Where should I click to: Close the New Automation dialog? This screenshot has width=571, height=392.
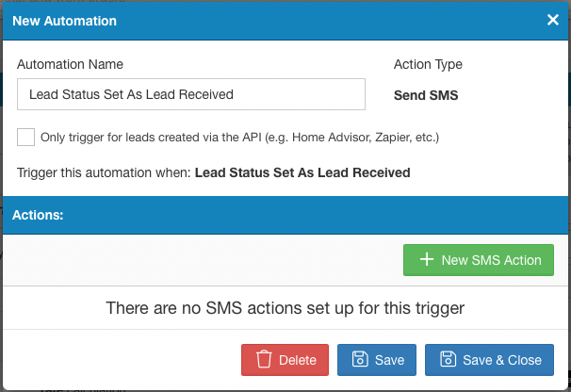point(553,19)
